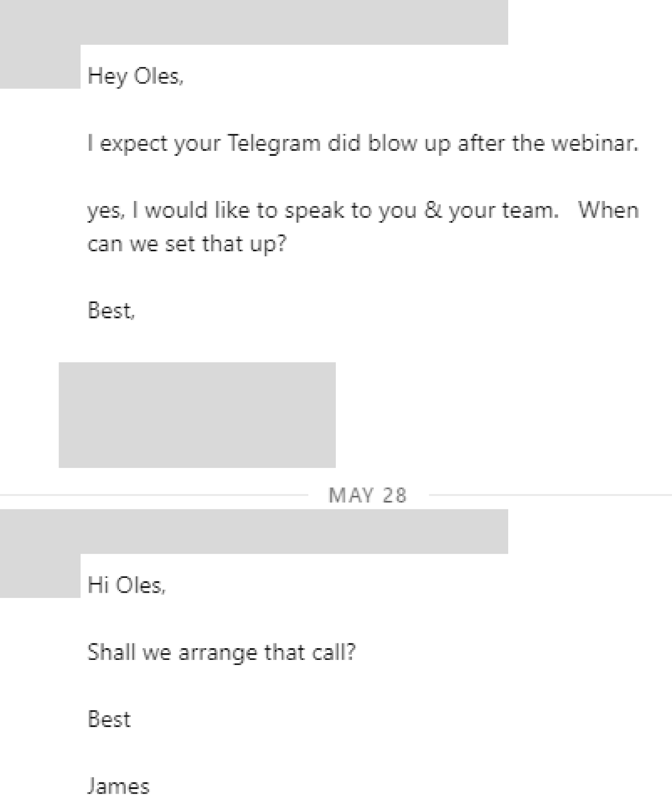Image resolution: width=672 pixels, height=804 pixels.
Task: Click the text "can we set that up?"
Action: 187,244
